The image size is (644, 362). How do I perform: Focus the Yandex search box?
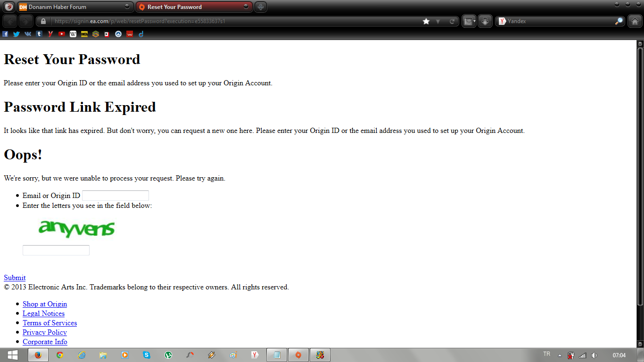point(560,21)
